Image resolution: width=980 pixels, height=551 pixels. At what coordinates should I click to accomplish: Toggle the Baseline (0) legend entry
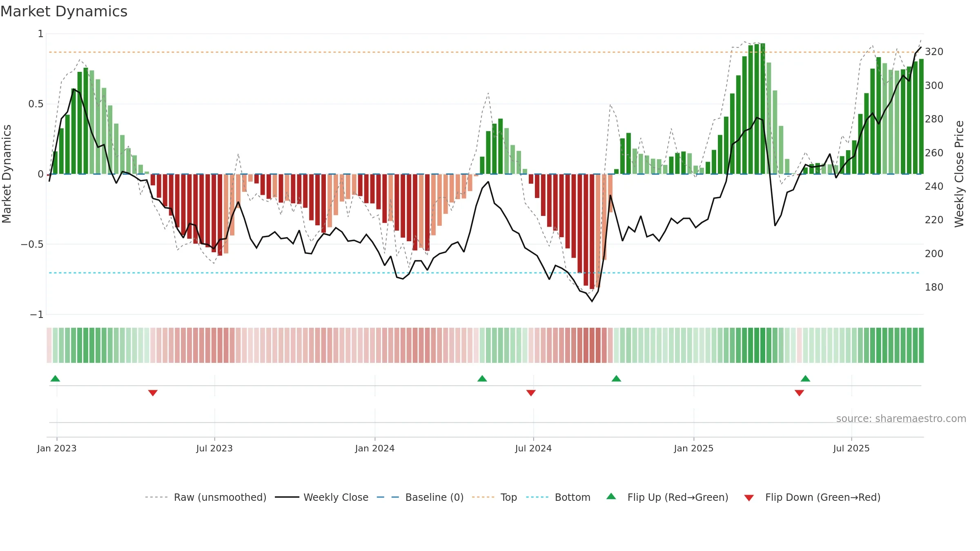[420, 497]
